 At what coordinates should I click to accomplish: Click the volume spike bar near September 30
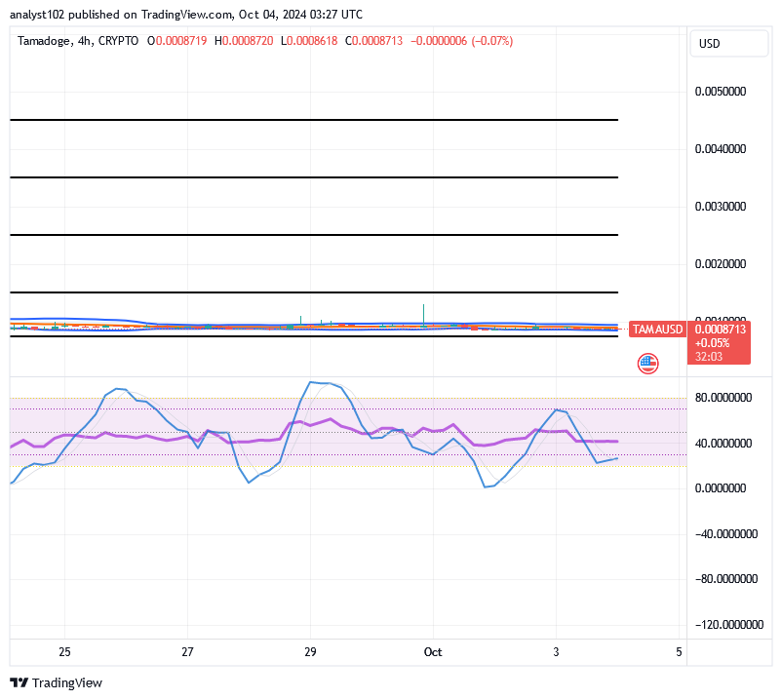422,312
